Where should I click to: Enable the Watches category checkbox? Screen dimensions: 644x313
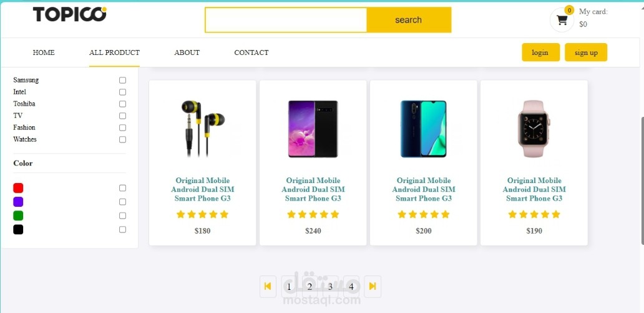pos(122,139)
